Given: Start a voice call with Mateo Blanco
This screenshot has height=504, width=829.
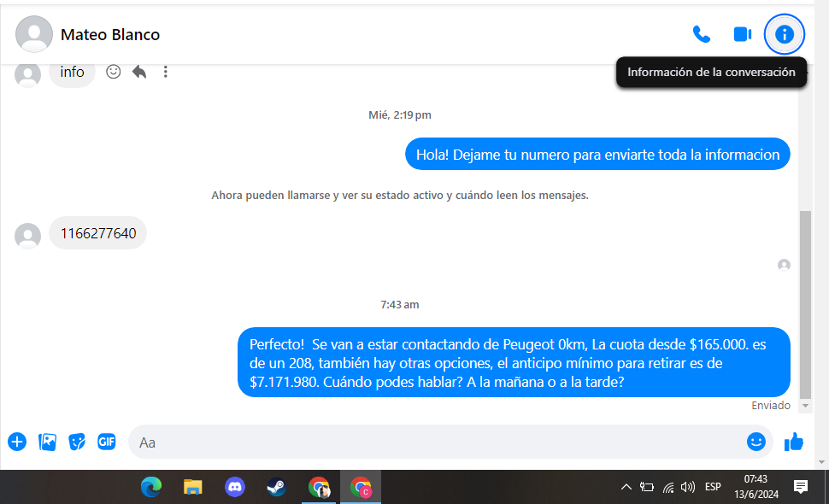Looking at the screenshot, I should click(x=701, y=34).
